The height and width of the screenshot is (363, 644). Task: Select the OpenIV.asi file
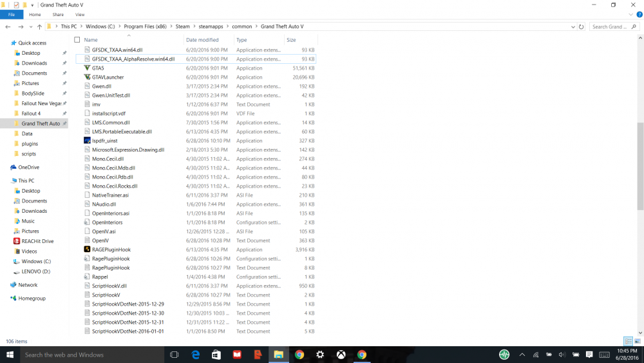[x=104, y=231]
